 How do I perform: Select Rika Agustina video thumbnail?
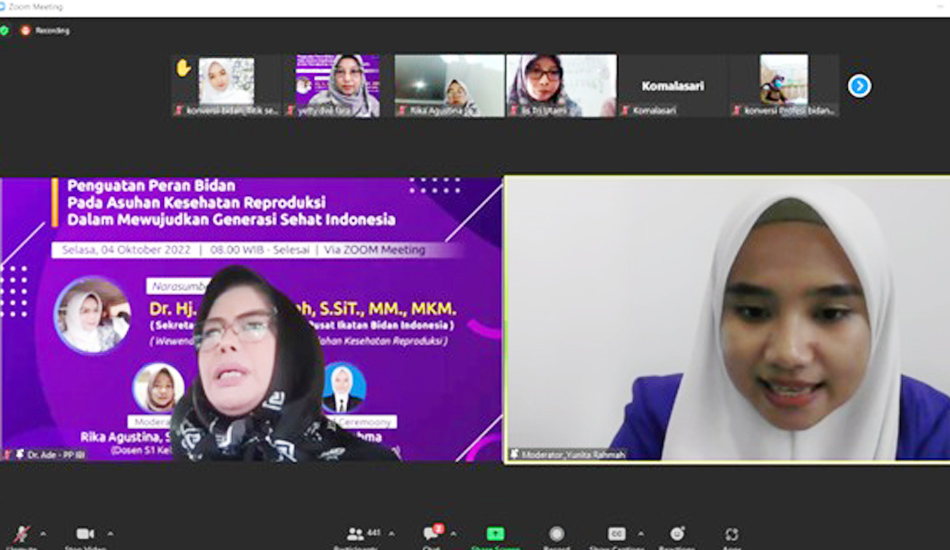click(x=450, y=85)
